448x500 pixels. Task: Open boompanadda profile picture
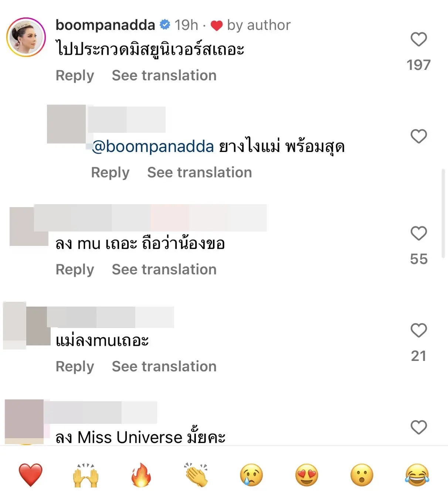click(x=26, y=37)
